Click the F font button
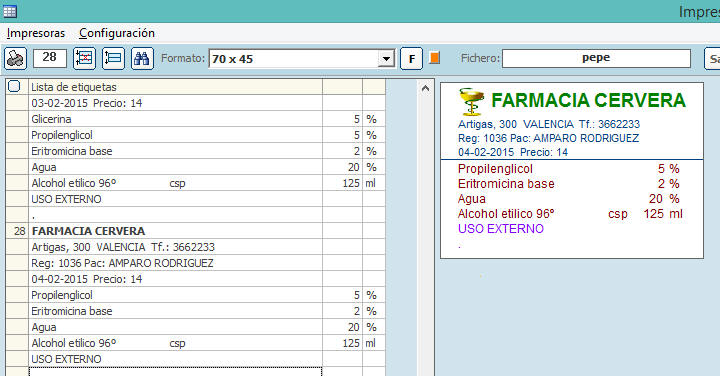This screenshot has height=376, width=720. [x=411, y=59]
